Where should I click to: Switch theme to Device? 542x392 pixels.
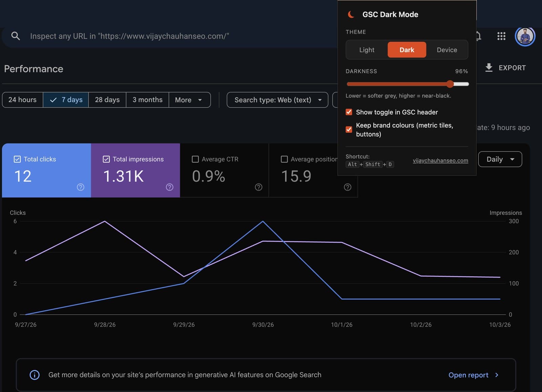click(x=447, y=50)
